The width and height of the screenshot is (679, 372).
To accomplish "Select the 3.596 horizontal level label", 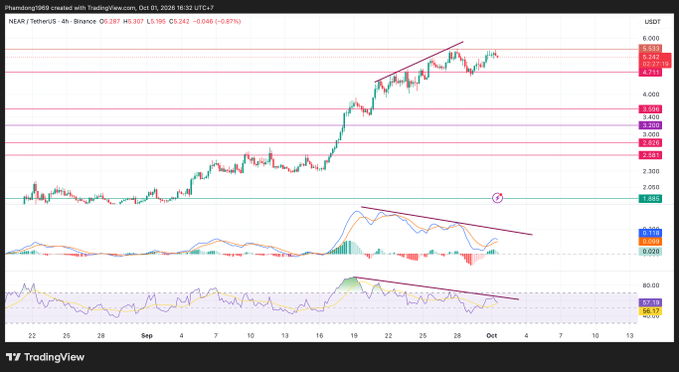I will (x=650, y=109).
